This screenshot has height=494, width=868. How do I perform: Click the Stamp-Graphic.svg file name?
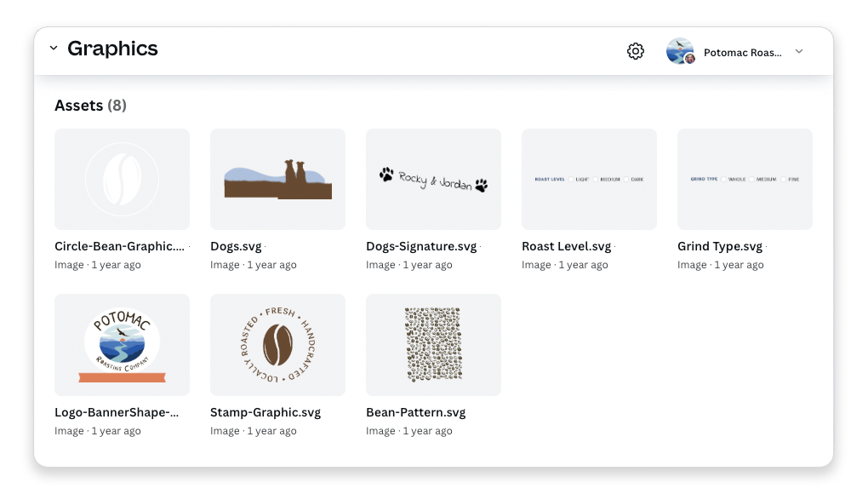(x=266, y=412)
